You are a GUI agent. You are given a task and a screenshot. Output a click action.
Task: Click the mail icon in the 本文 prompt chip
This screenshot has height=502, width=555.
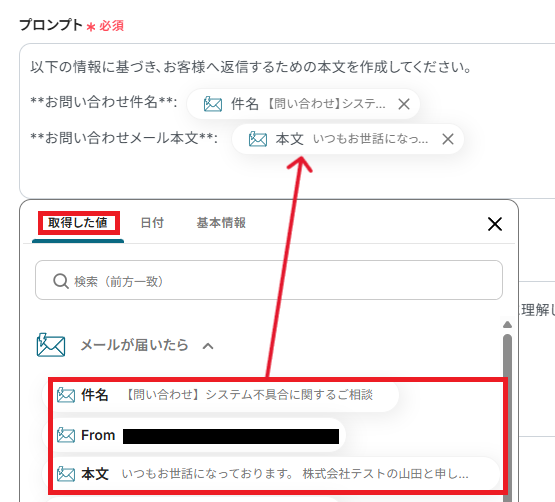click(258, 139)
